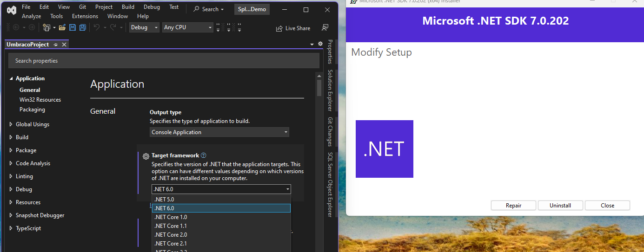
Task: Expand the TypeScript section
Action: pyautogui.click(x=11, y=228)
